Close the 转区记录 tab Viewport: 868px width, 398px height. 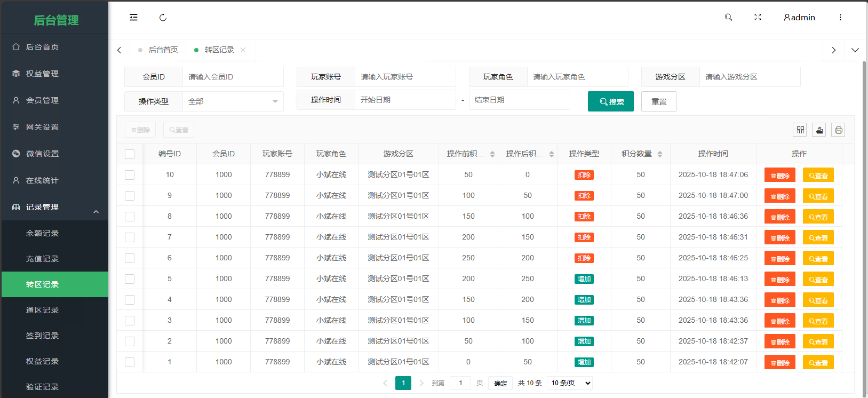(x=243, y=50)
